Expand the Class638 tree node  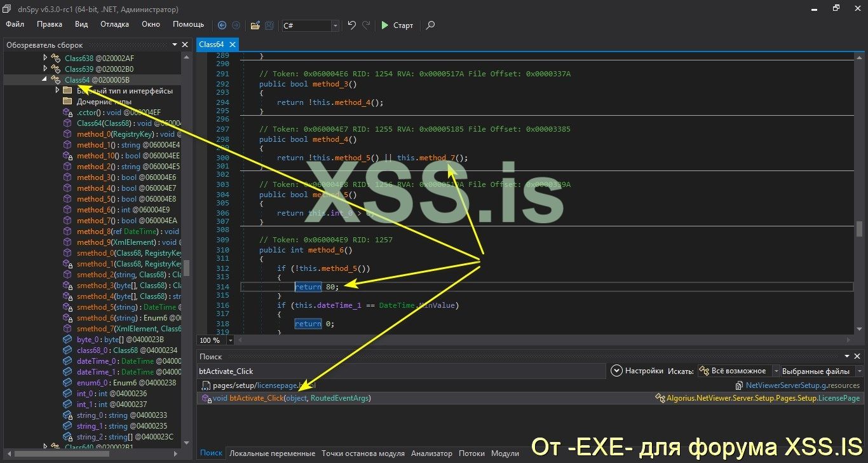45,58
